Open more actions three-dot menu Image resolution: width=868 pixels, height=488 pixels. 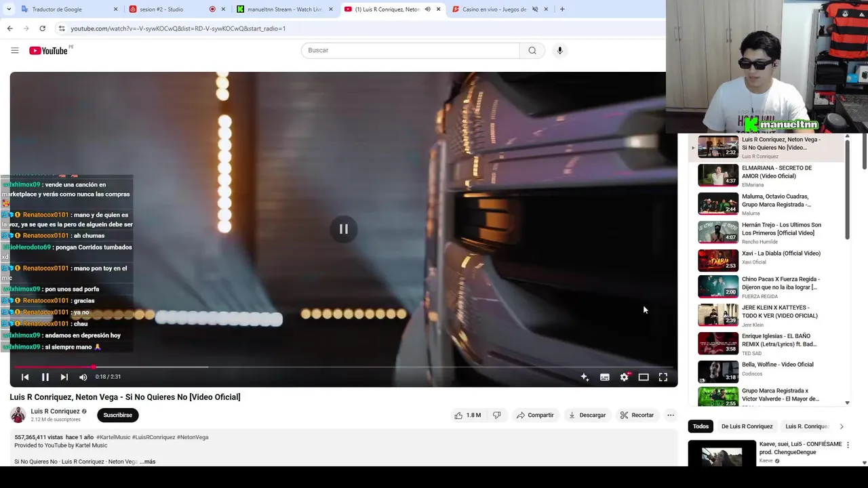coord(671,415)
